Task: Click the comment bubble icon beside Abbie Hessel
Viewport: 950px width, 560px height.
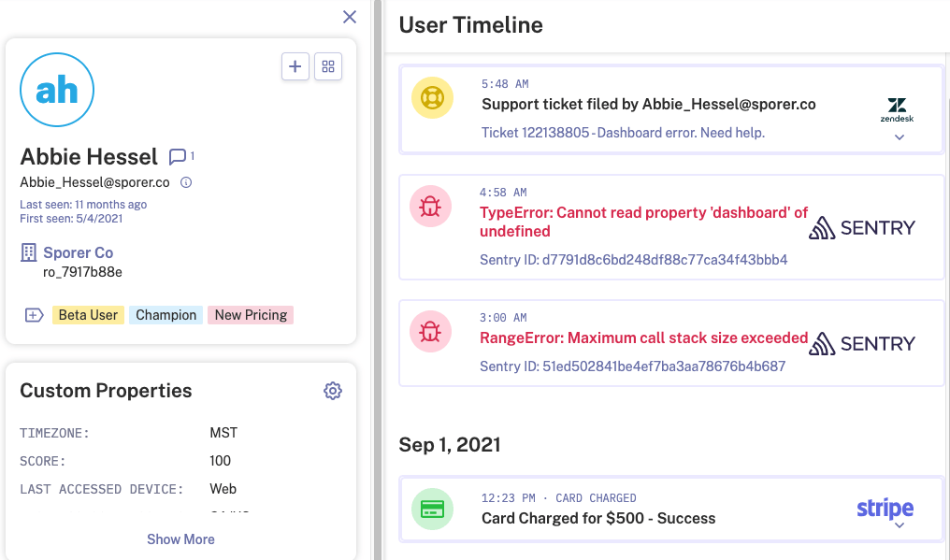Action: click(178, 156)
